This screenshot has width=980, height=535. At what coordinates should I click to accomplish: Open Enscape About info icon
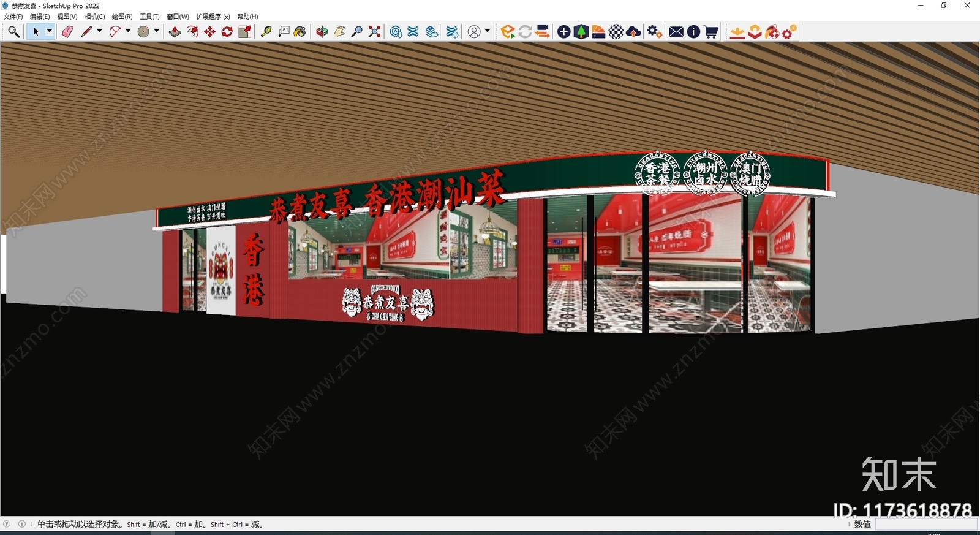[x=693, y=32]
